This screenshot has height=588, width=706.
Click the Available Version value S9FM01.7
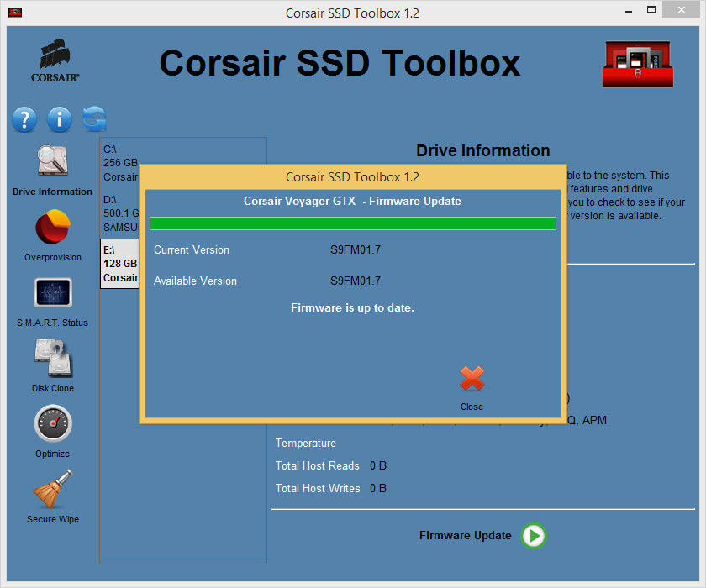coord(356,281)
